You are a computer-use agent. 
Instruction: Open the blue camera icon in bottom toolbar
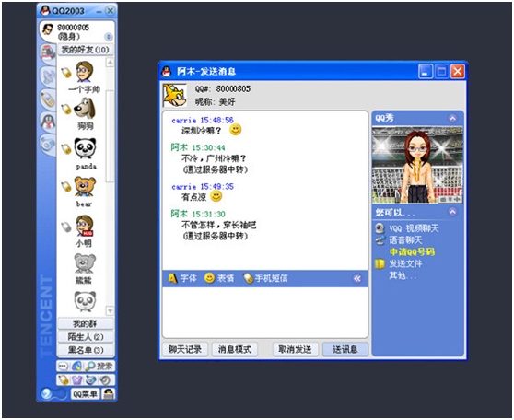[x=91, y=380]
